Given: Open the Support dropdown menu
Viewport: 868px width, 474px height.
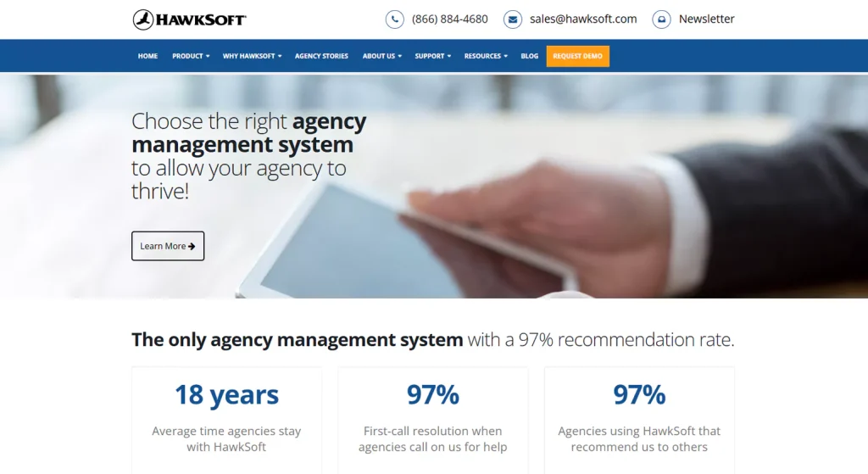Looking at the screenshot, I should [432, 56].
